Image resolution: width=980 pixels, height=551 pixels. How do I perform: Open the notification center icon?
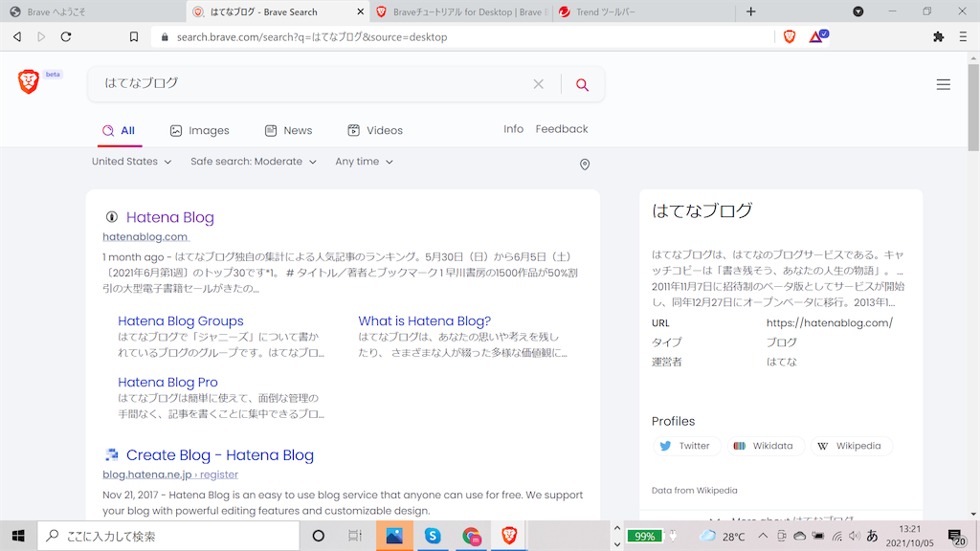[956, 537]
